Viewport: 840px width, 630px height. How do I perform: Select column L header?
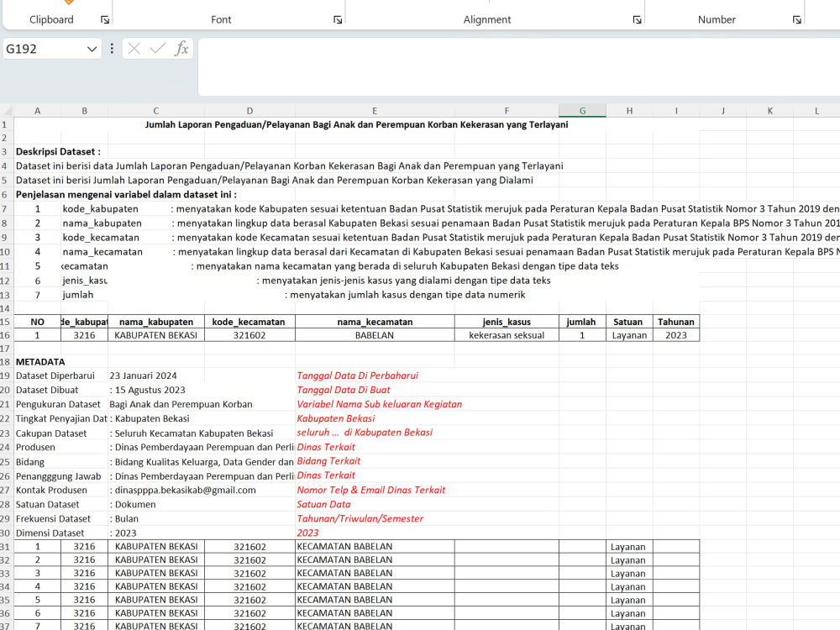pos(817,111)
